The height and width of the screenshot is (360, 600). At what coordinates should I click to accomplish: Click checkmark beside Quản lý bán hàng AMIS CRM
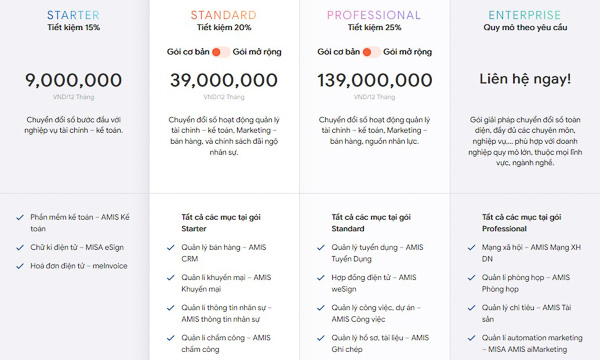[171, 248]
